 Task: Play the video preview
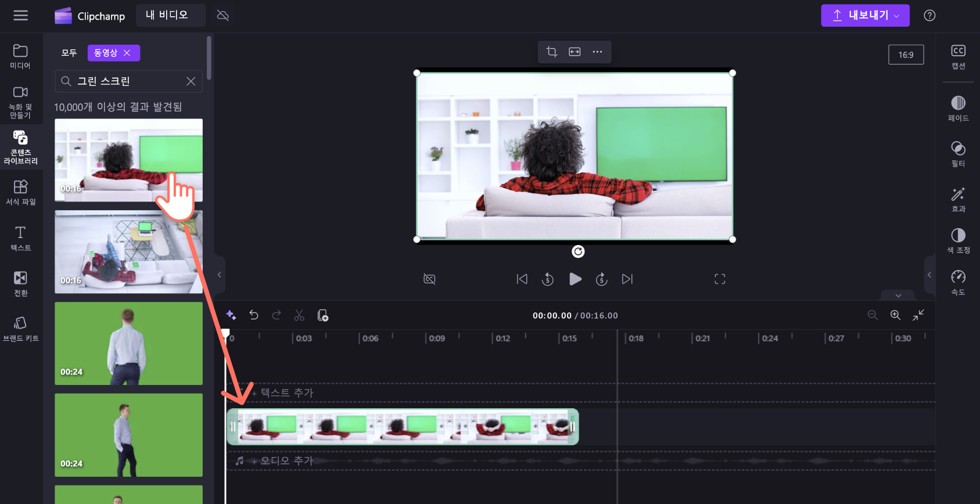click(x=575, y=279)
